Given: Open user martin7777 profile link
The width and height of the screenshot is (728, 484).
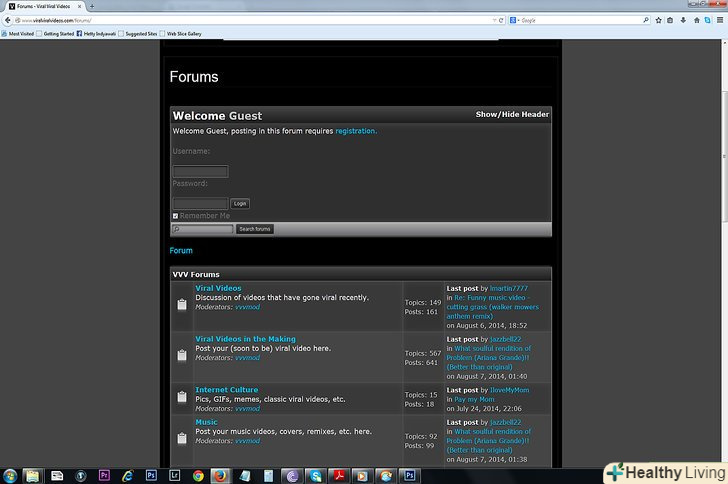Looking at the screenshot, I should pyautogui.click(x=509, y=288).
